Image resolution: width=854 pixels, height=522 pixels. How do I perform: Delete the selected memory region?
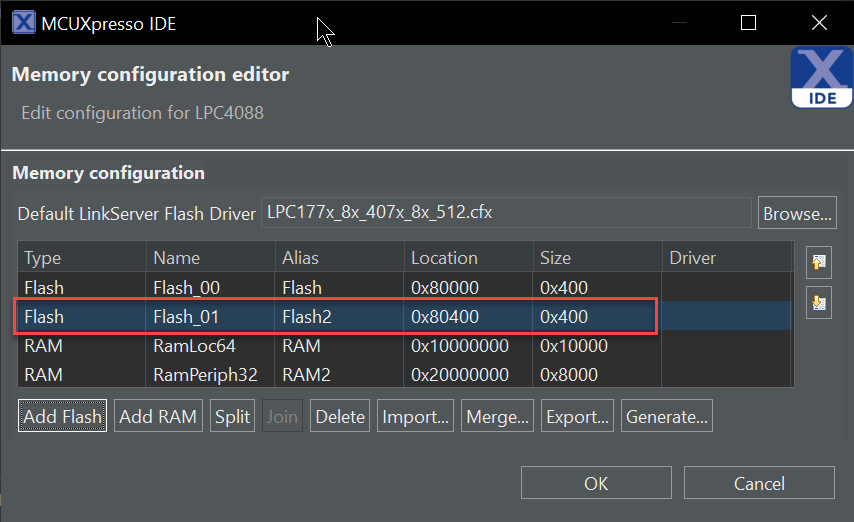click(340, 416)
